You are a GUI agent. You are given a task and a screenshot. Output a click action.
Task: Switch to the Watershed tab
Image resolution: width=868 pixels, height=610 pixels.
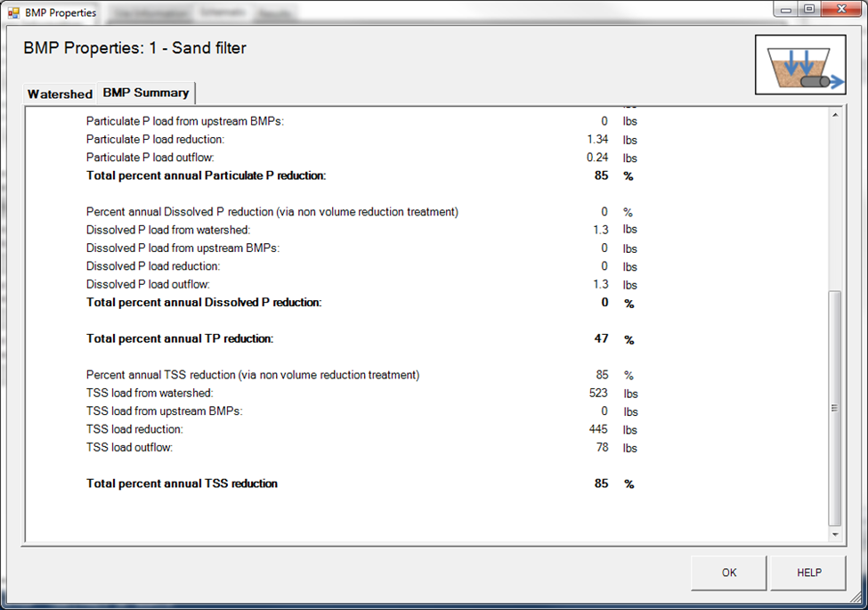coord(60,94)
